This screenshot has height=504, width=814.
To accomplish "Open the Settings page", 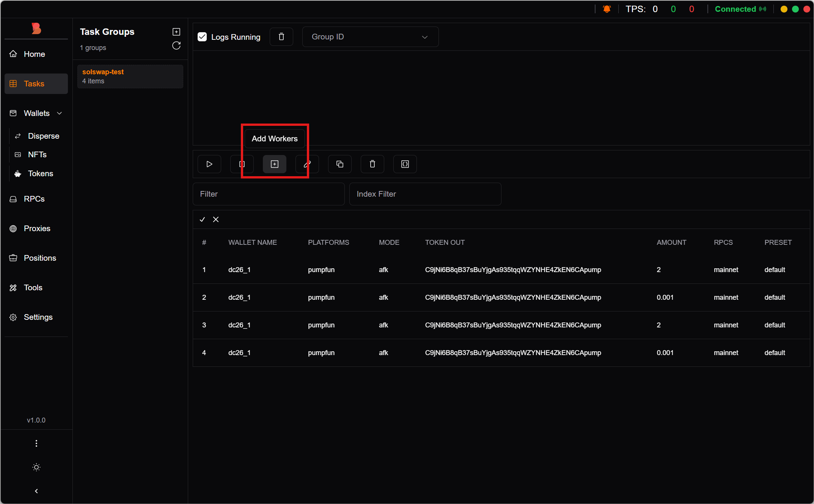I will 38,317.
